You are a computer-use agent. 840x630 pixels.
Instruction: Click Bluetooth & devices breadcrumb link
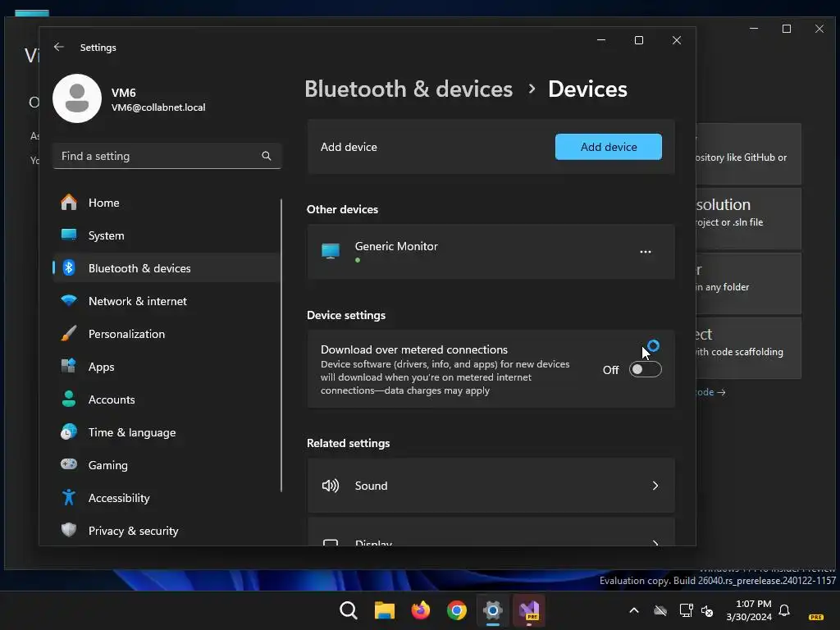coord(409,89)
